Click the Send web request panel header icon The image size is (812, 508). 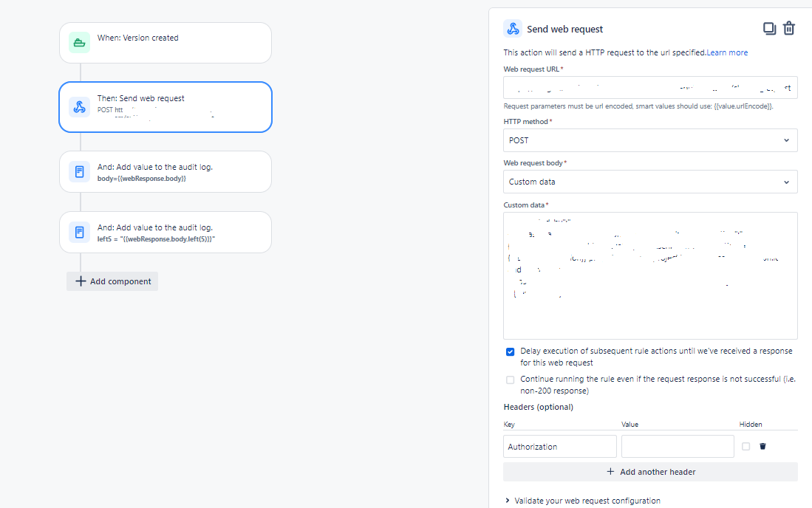pos(513,29)
